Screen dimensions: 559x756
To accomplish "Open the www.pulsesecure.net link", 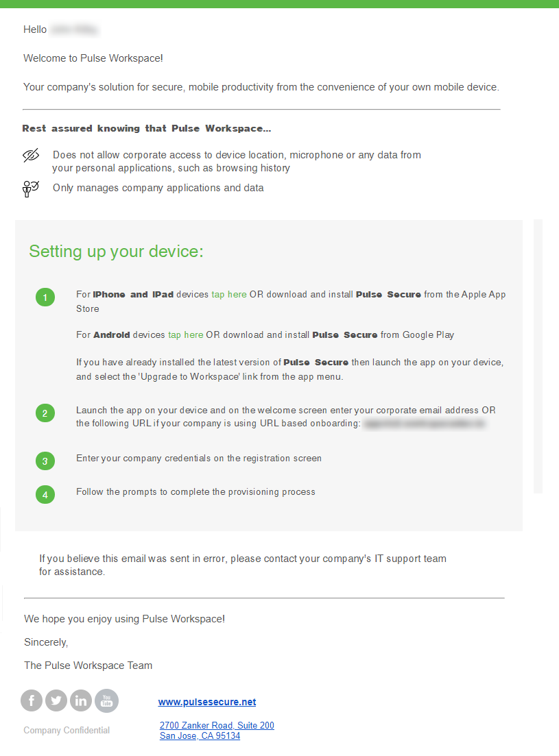I will (207, 702).
